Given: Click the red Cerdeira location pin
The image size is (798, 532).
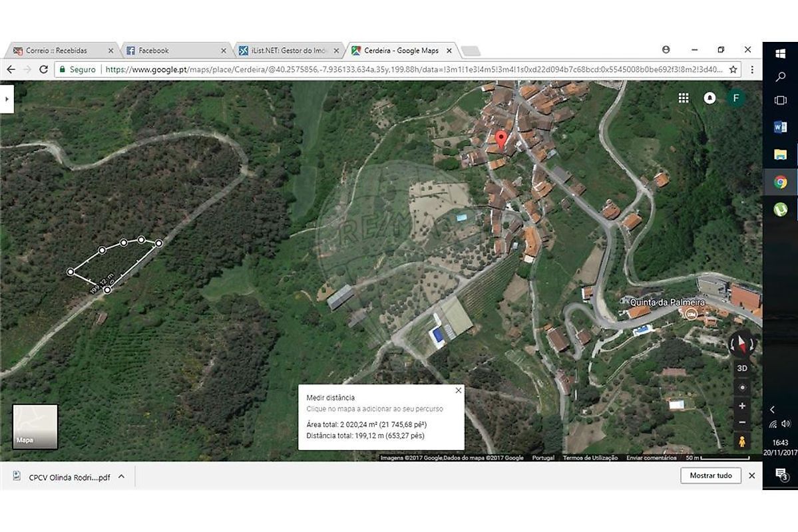Looking at the screenshot, I should point(501,140).
